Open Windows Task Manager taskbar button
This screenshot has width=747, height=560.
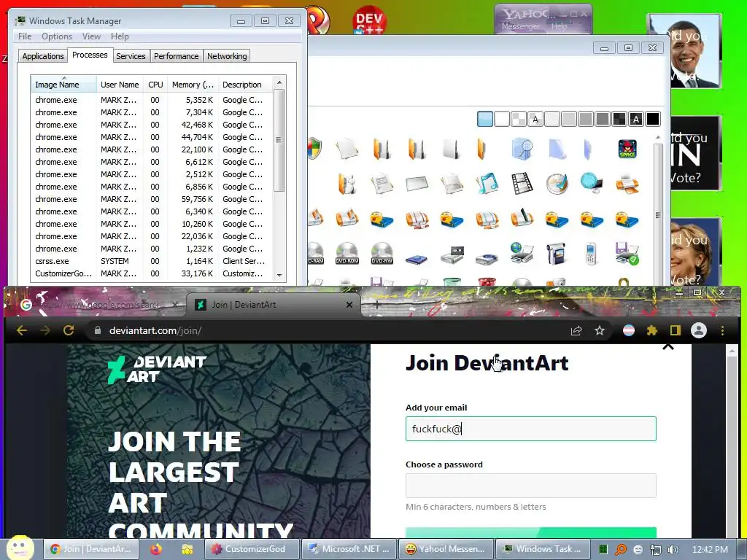click(542, 549)
